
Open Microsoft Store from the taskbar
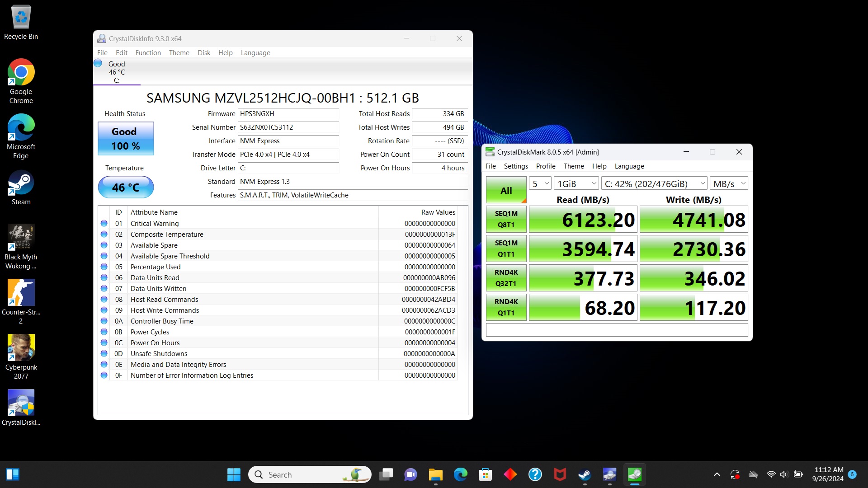pos(485,474)
